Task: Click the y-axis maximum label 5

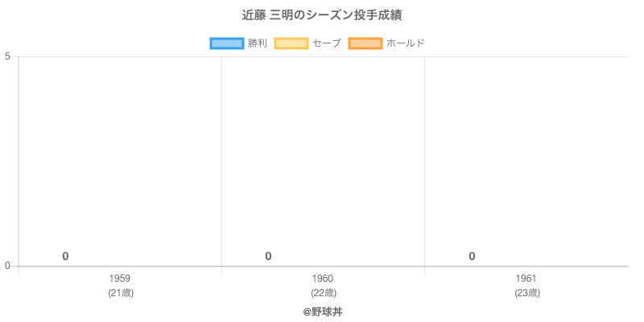Action: coord(7,56)
